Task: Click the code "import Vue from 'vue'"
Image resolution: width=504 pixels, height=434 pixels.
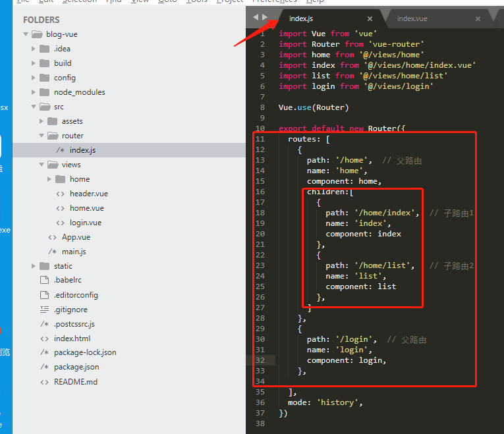Action: click(x=328, y=34)
